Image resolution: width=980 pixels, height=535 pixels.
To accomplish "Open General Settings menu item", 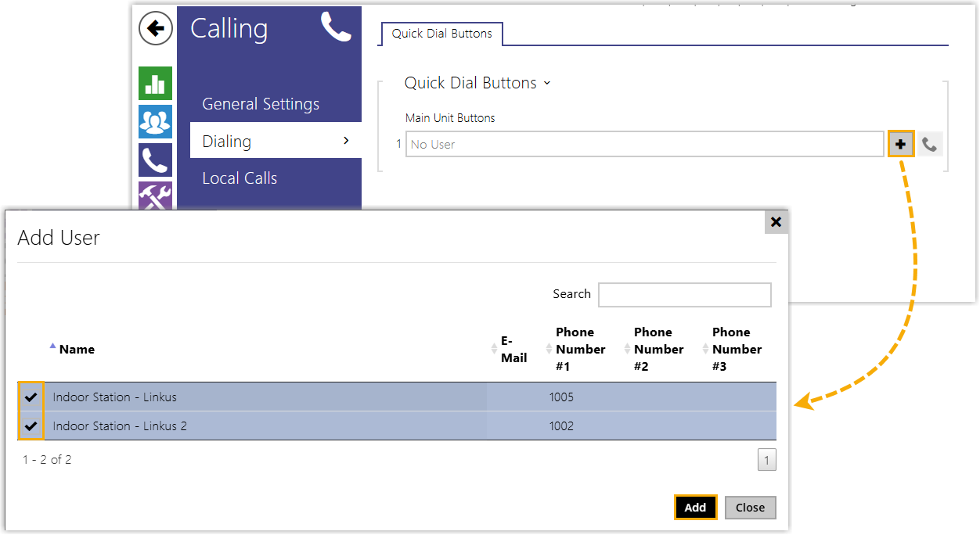I will [x=261, y=104].
